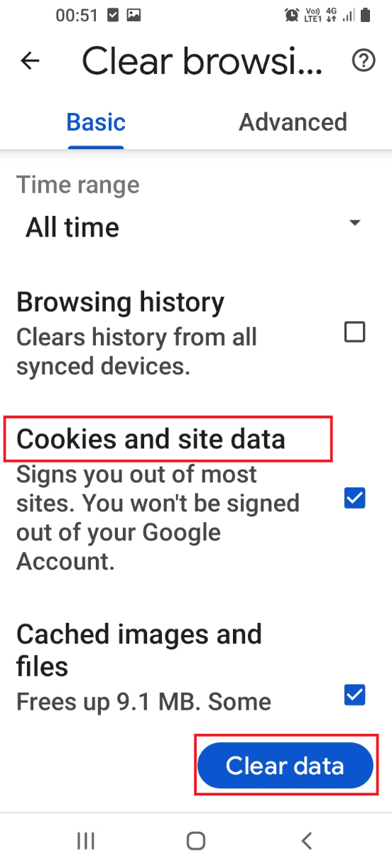Tap the Android back navigation chevron
The height and width of the screenshot is (868, 392).
[x=307, y=841]
